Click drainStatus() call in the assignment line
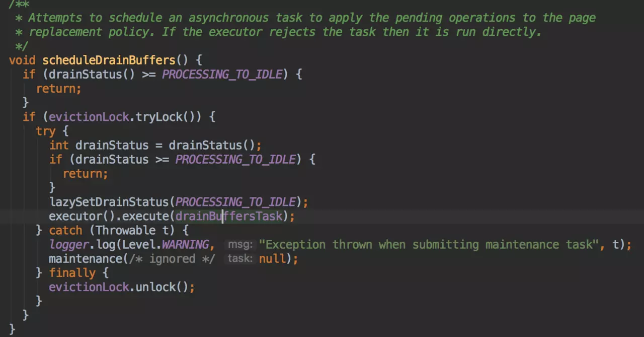Image resolution: width=644 pixels, height=337 pixels. tap(212, 146)
